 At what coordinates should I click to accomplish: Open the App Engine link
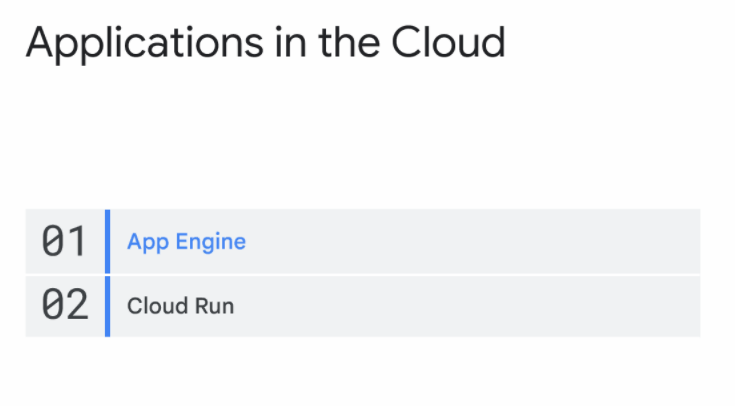click(186, 242)
